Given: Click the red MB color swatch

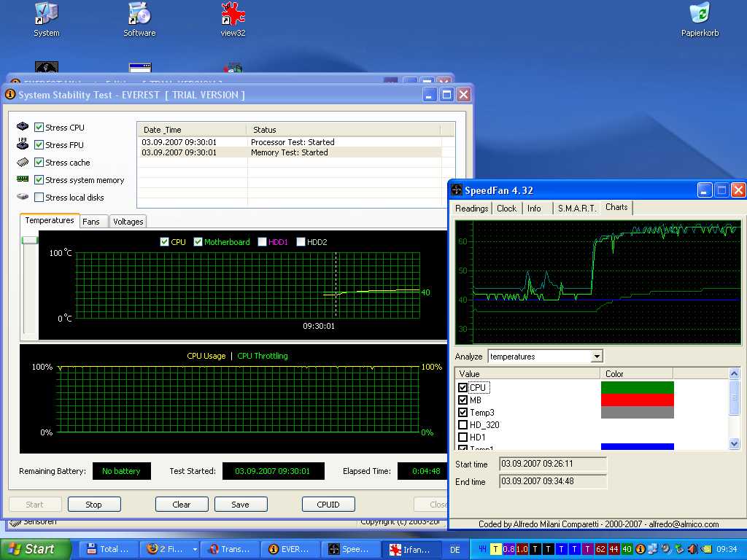Looking at the screenshot, I should (638, 400).
